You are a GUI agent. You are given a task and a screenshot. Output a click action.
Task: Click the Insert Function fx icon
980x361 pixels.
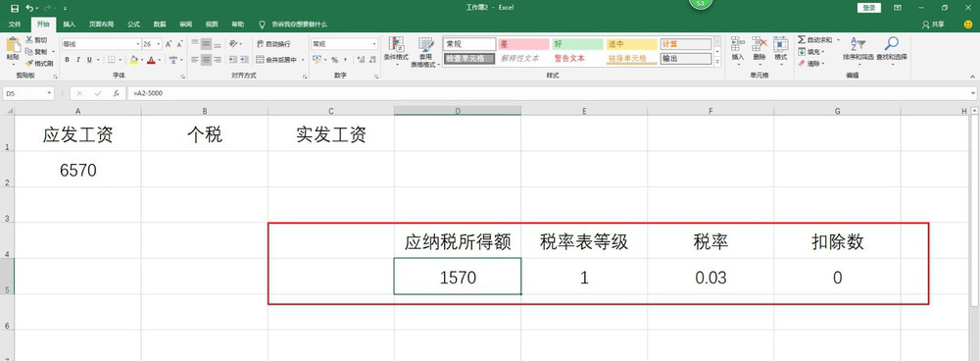[117, 93]
